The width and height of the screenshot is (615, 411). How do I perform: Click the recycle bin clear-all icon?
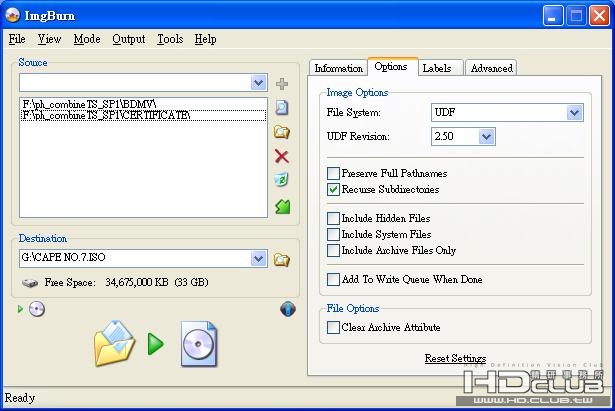[282, 180]
